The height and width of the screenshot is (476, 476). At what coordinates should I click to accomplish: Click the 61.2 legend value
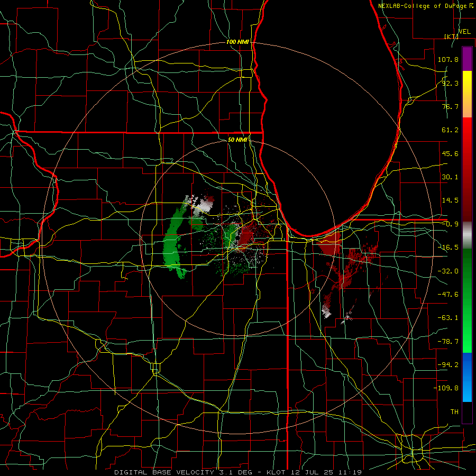450,130
